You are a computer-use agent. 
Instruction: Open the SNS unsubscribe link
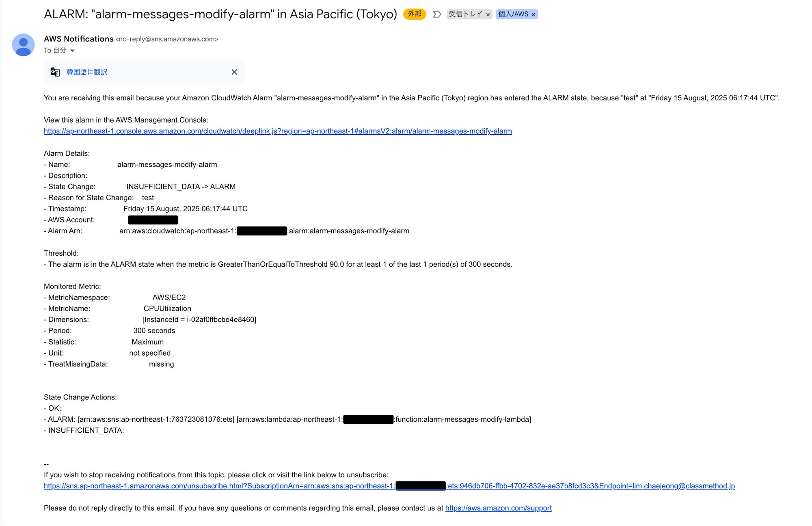pos(389,486)
